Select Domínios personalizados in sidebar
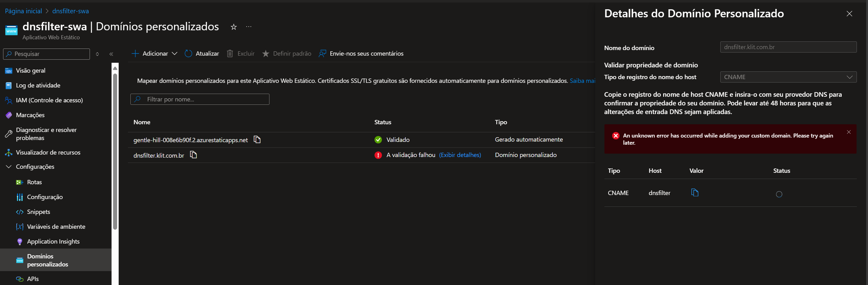The width and height of the screenshot is (868, 285). tap(56, 260)
